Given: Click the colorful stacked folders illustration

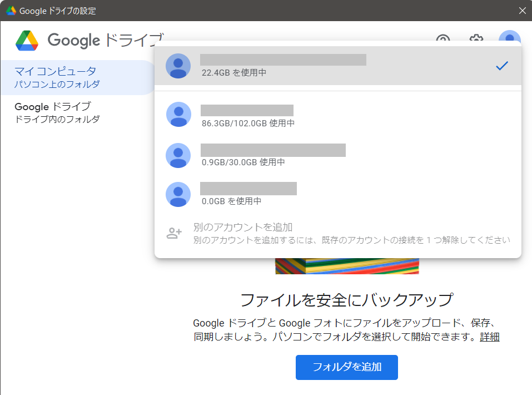Looking at the screenshot, I should click(x=347, y=266).
